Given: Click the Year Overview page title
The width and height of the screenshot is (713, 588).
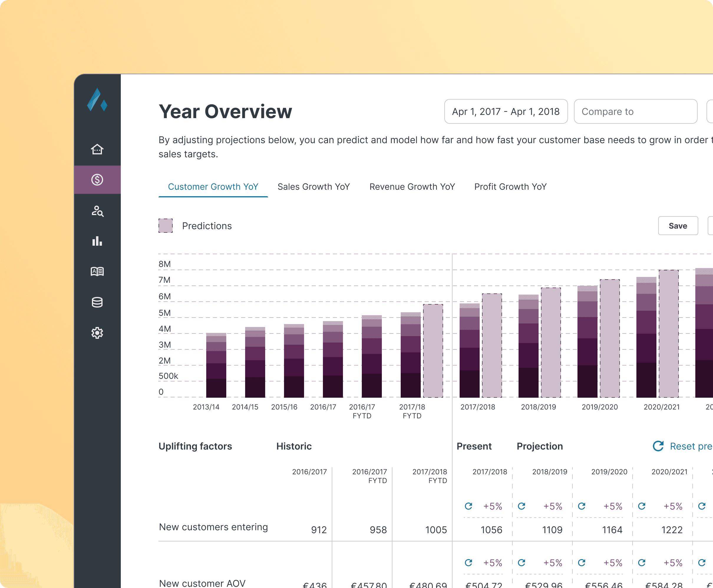Looking at the screenshot, I should [x=225, y=111].
